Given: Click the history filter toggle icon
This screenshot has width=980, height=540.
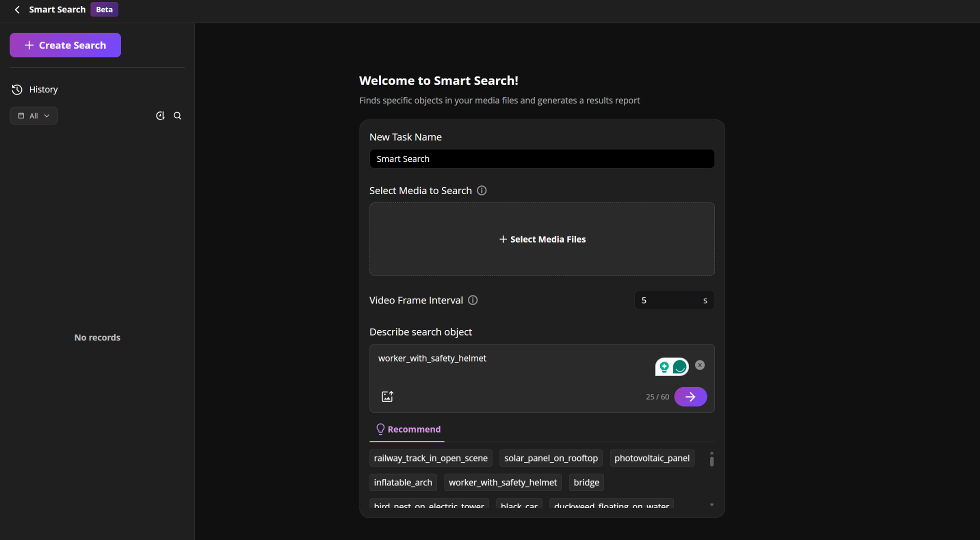Looking at the screenshot, I should coord(160,115).
